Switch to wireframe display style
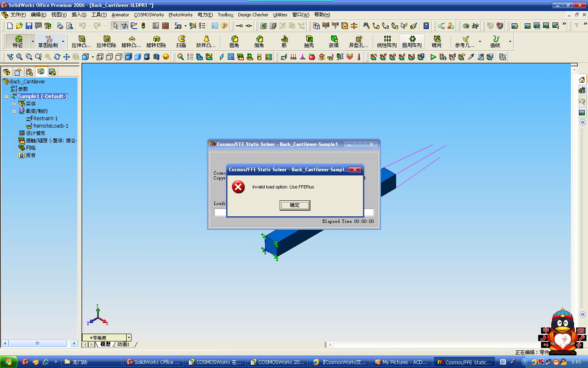This screenshot has height=368, width=588. coord(100,57)
